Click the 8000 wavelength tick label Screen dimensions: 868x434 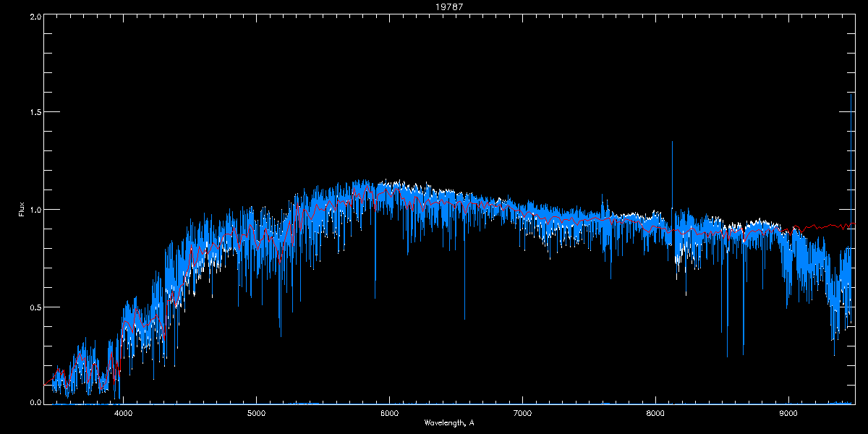pos(655,414)
